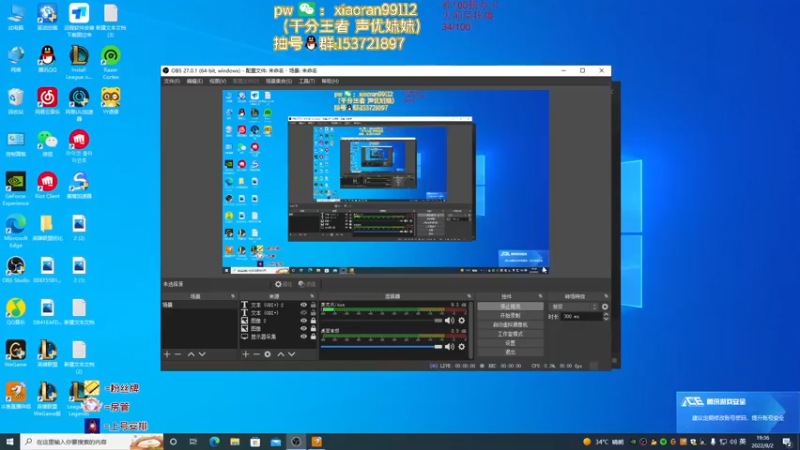800x450 pixels.
Task: Open the QQ音乐 desktop icon
Action: [16, 312]
